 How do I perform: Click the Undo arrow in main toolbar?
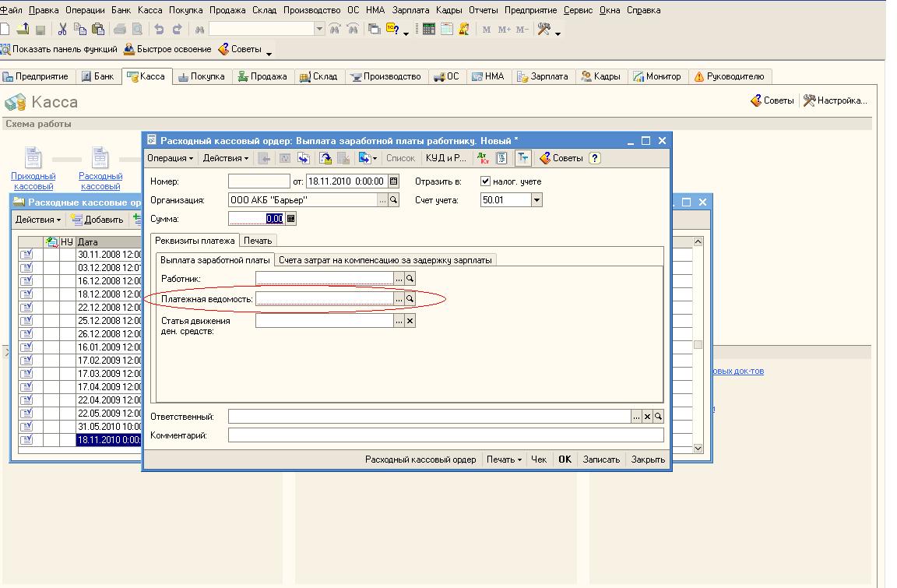(x=159, y=29)
